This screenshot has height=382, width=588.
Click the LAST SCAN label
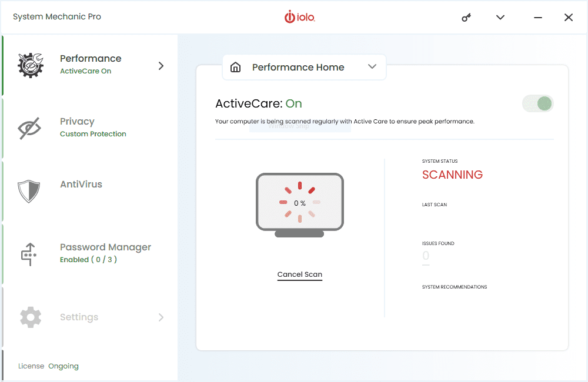pos(435,205)
